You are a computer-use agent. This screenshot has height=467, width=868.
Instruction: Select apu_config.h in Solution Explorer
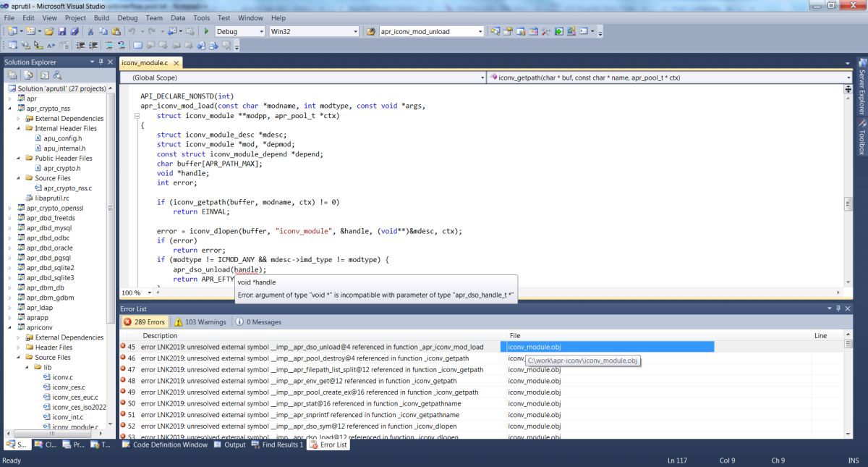tap(62, 138)
